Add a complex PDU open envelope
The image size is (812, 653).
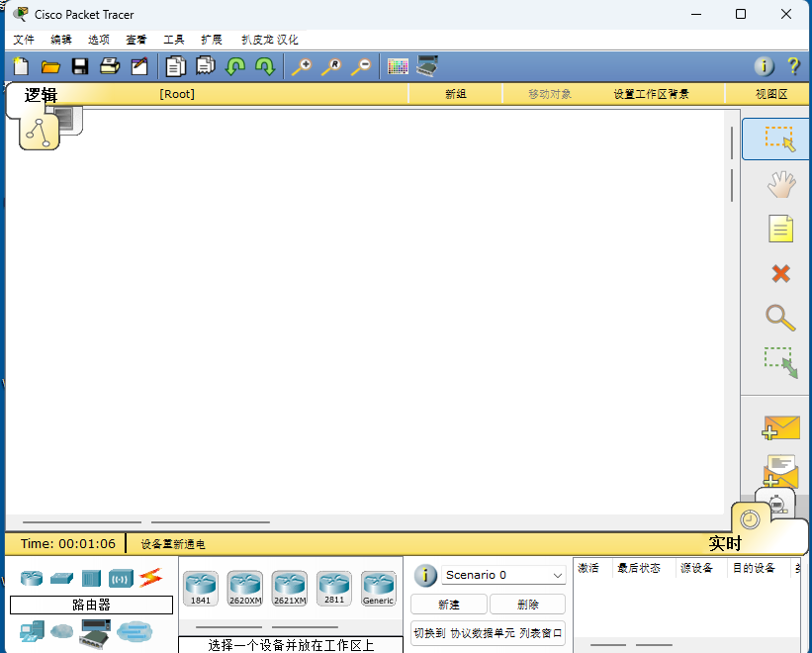point(781,471)
